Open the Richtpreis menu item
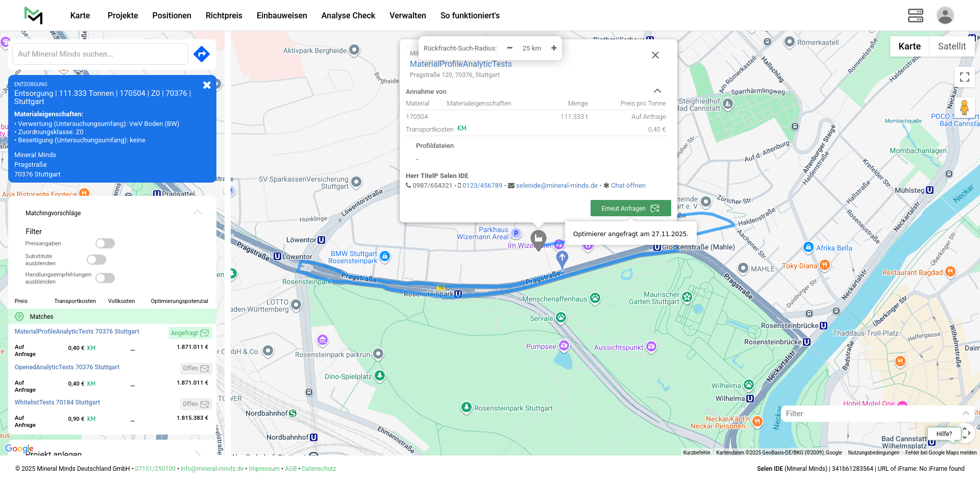The height and width of the screenshot is (481, 980). point(224,15)
